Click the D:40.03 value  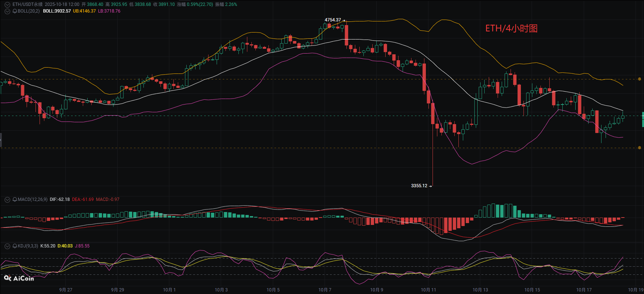pyautogui.click(x=65, y=246)
